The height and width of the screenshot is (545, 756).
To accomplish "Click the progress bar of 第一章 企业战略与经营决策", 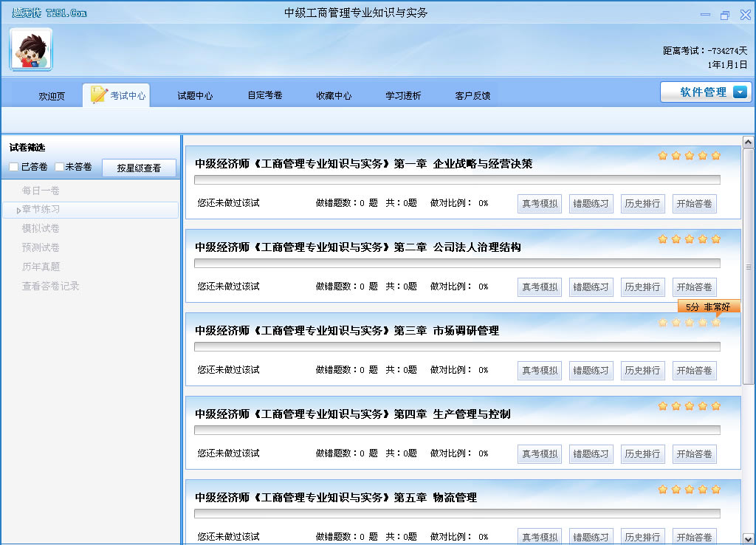I will pos(457,180).
